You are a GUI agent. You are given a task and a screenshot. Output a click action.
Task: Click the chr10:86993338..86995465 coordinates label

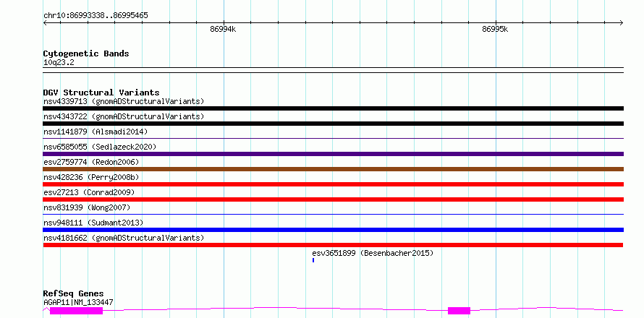[96, 16]
